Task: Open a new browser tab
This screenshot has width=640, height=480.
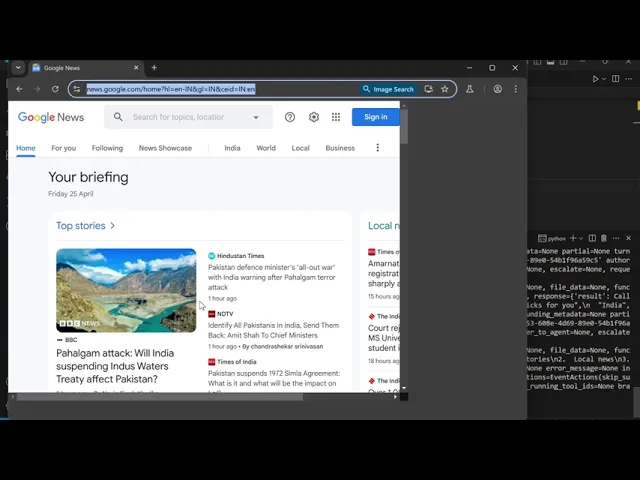Action: tap(154, 68)
